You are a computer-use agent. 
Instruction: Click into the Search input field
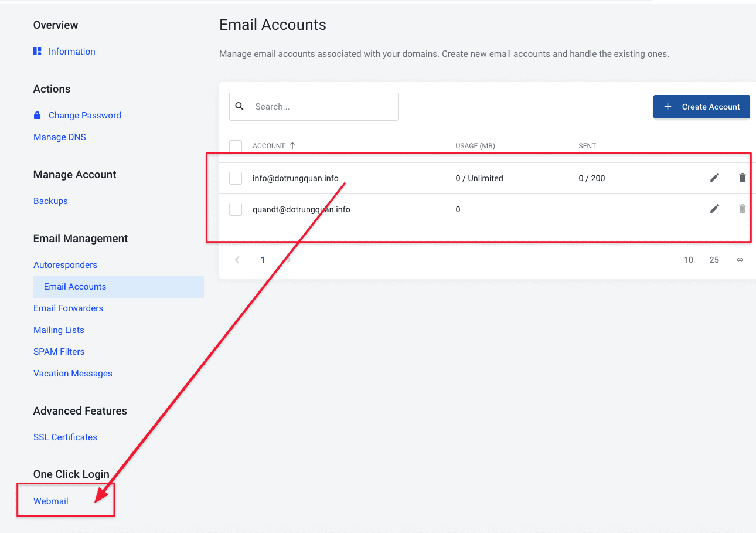click(322, 107)
